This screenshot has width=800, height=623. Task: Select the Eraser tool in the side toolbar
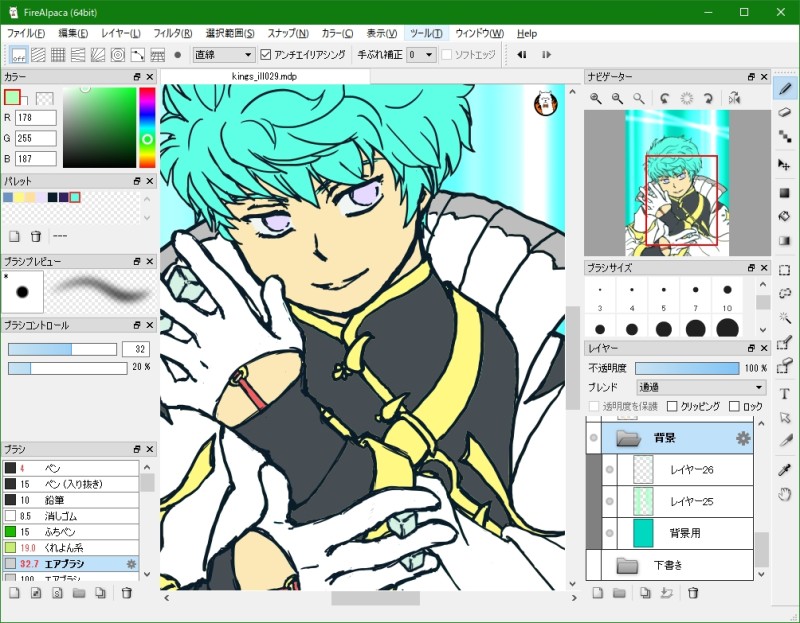tap(785, 112)
